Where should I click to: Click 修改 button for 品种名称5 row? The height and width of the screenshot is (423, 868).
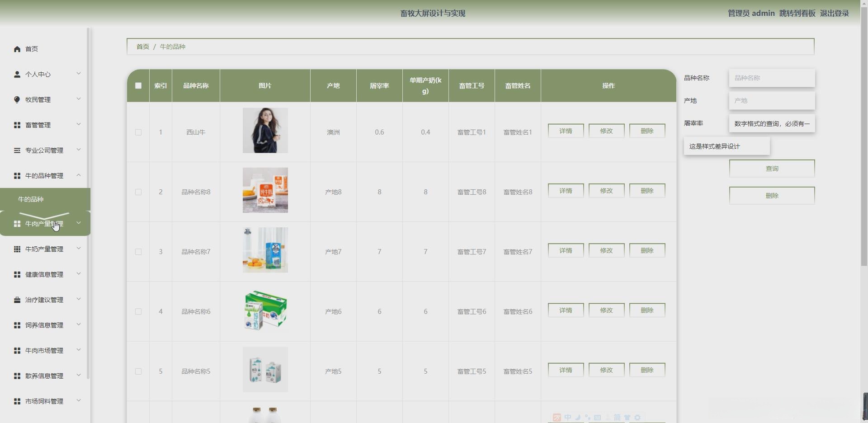pos(606,370)
